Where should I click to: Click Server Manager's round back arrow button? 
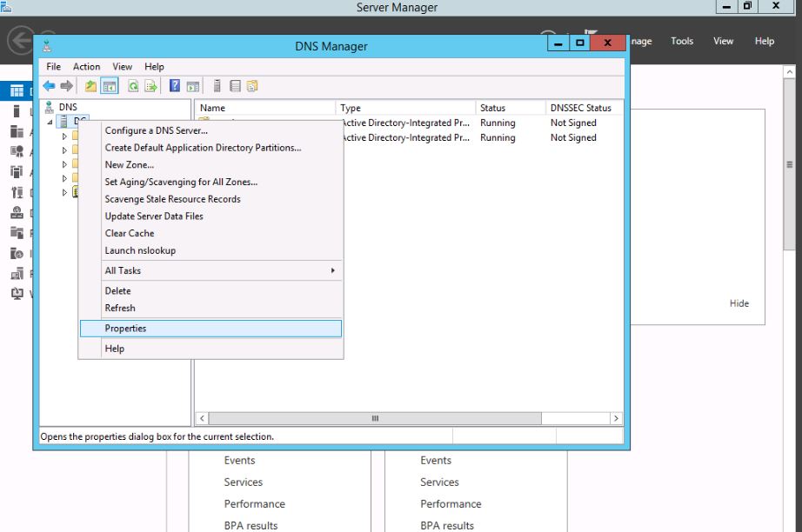tap(21, 40)
